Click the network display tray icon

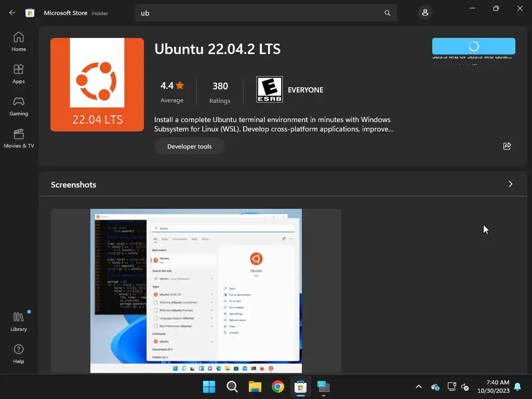pyautogui.click(x=451, y=387)
